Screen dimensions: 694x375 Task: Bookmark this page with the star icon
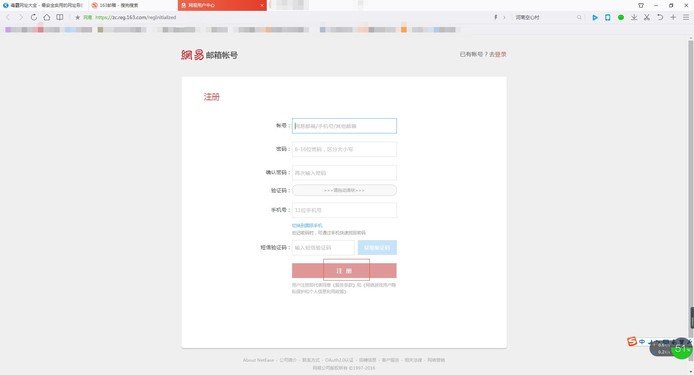(x=77, y=17)
